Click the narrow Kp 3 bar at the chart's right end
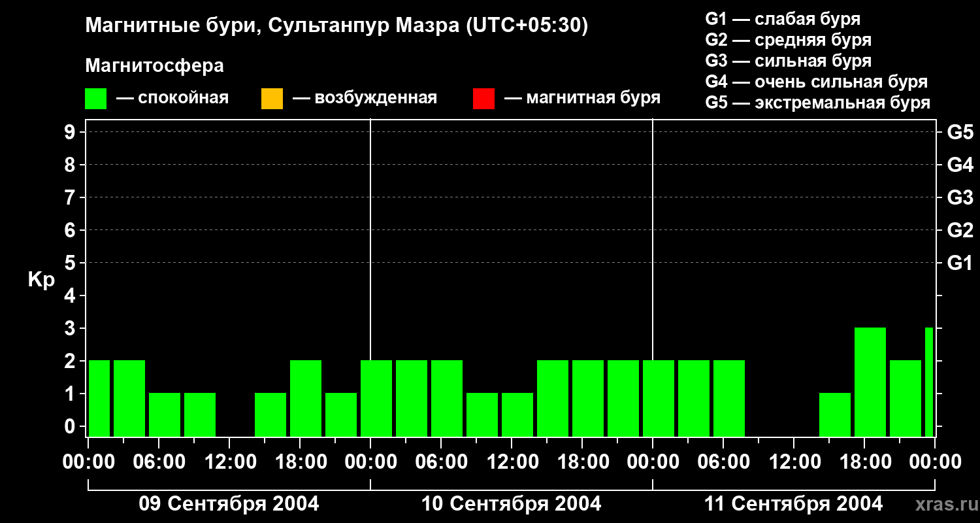 tap(929, 382)
